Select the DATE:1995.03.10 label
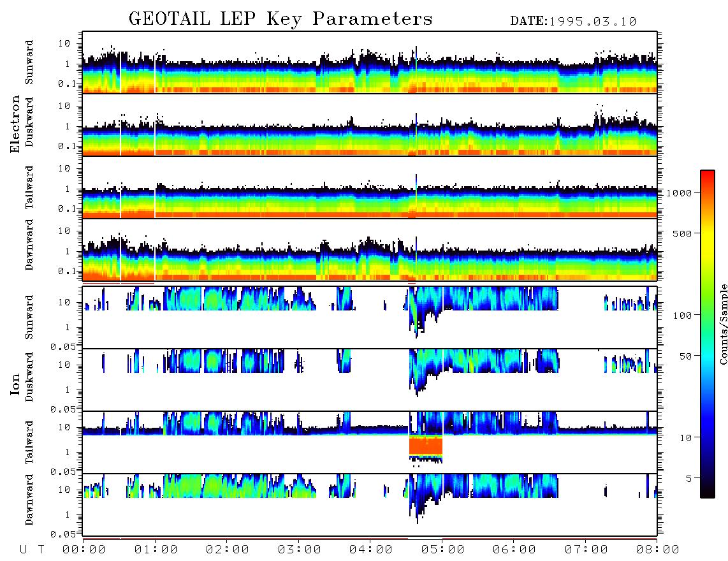Viewport: 728px width, 561px height. (x=573, y=22)
